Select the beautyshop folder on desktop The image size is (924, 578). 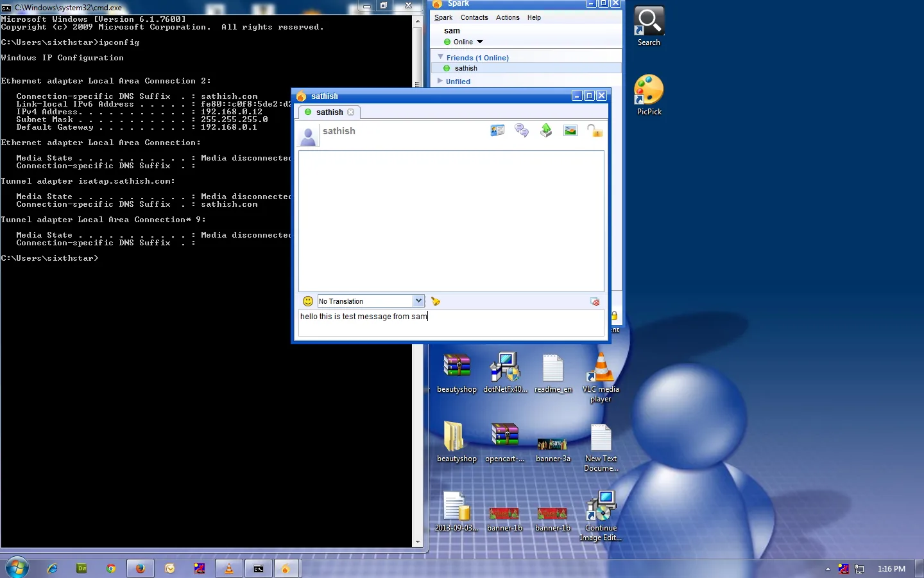point(457,442)
